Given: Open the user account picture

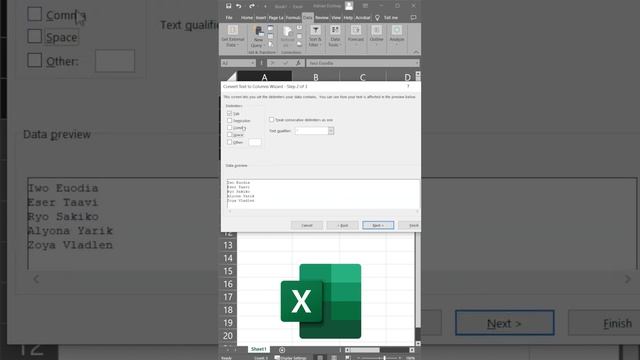Looking at the screenshot, I should click(349, 6).
